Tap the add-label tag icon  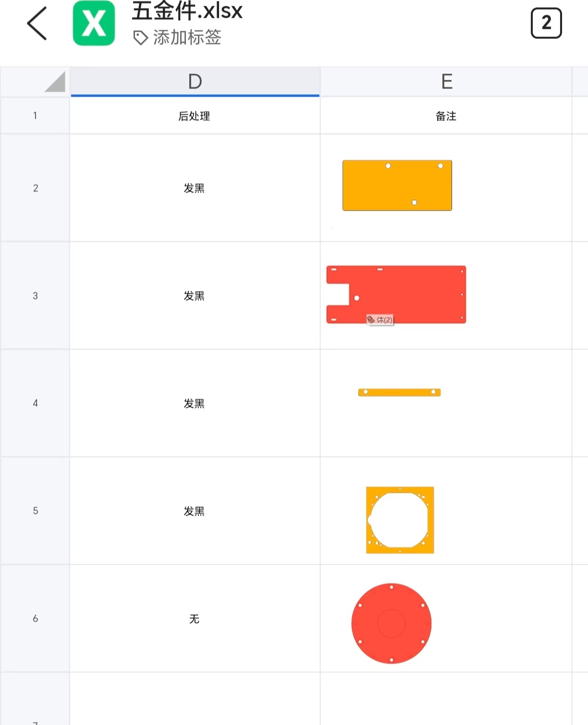pos(140,37)
